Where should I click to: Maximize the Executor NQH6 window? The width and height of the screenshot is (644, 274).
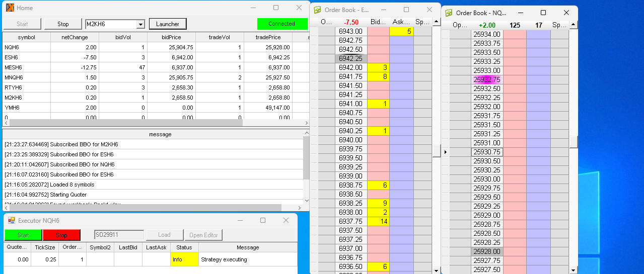(262, 220)
